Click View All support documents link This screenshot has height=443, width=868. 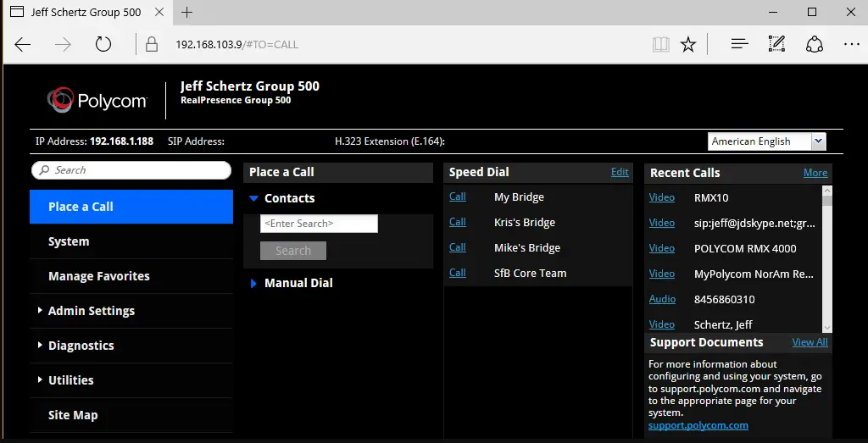coord(810,342)
